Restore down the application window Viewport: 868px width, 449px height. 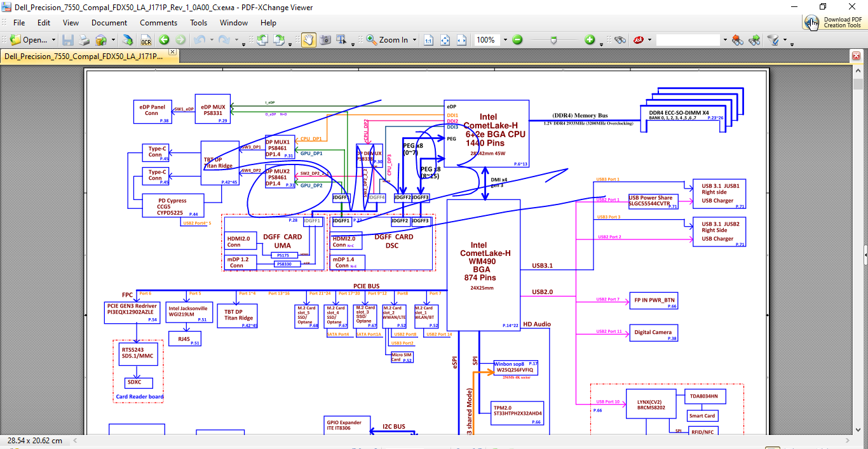tap(823, 6)
